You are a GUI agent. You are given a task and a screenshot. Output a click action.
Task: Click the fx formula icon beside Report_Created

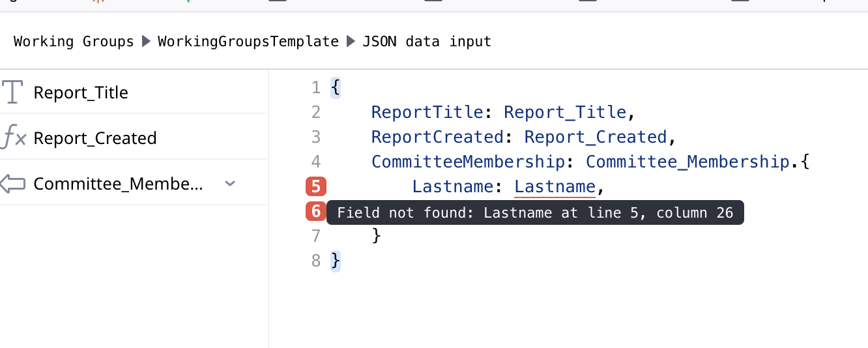pyautogui.click(x=14, y=138)
